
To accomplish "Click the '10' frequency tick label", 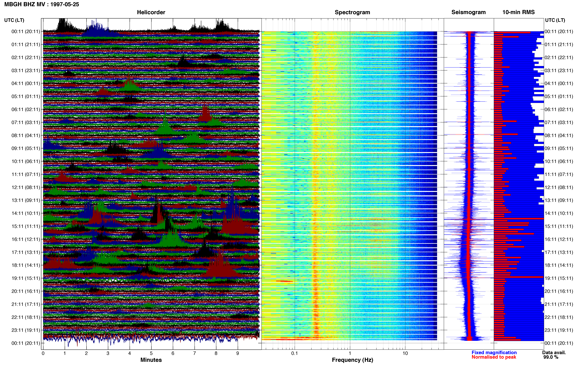I will coord(405,353).
